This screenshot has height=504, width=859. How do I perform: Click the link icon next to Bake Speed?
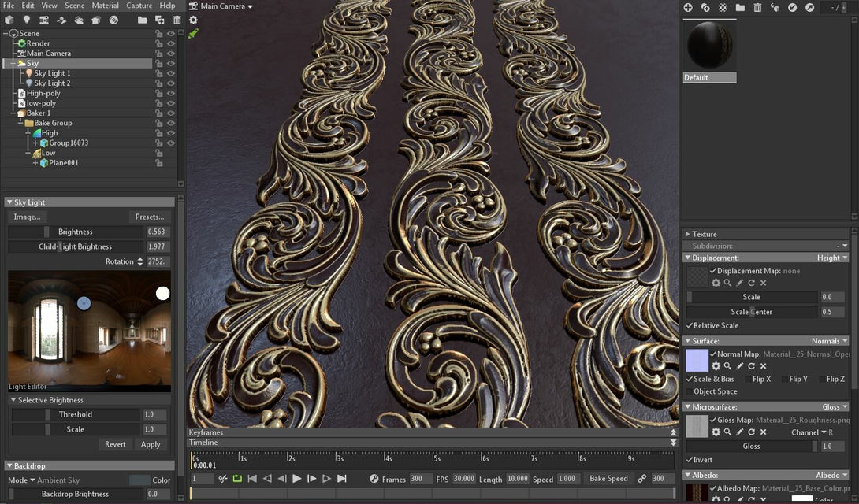pos(641,479)
